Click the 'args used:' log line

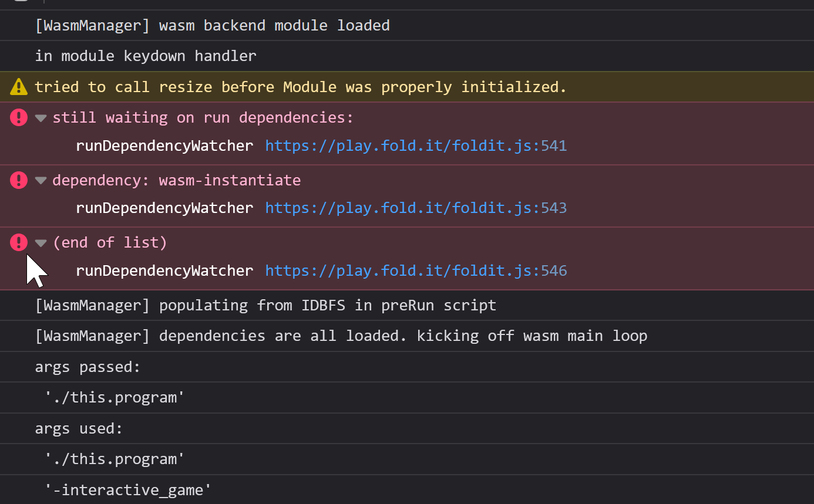79,429
